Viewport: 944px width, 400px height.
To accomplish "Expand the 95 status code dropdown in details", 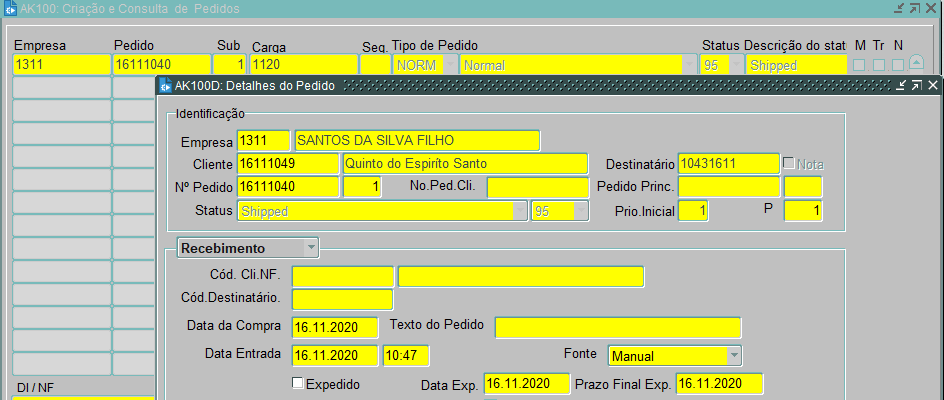I will click(581, 211).
